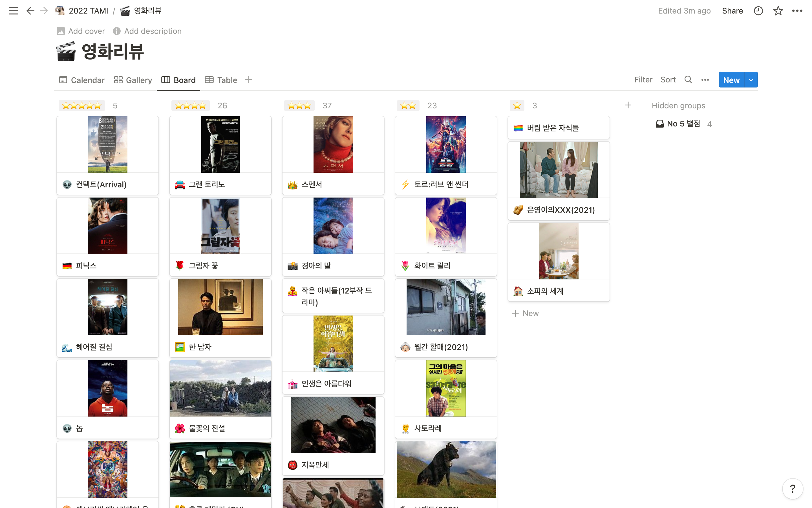Click the lightning emoji on the 토르 card
812x508 pixels.
click(x=405, y=185)
